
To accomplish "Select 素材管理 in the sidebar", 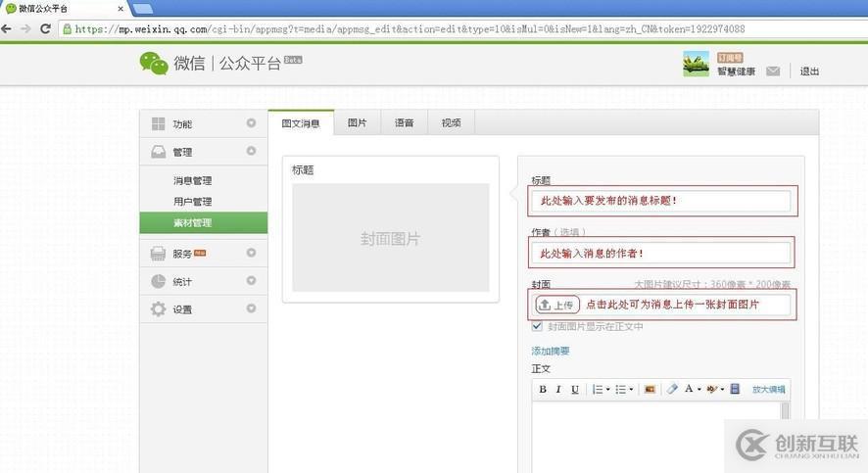I will [203, 222].
